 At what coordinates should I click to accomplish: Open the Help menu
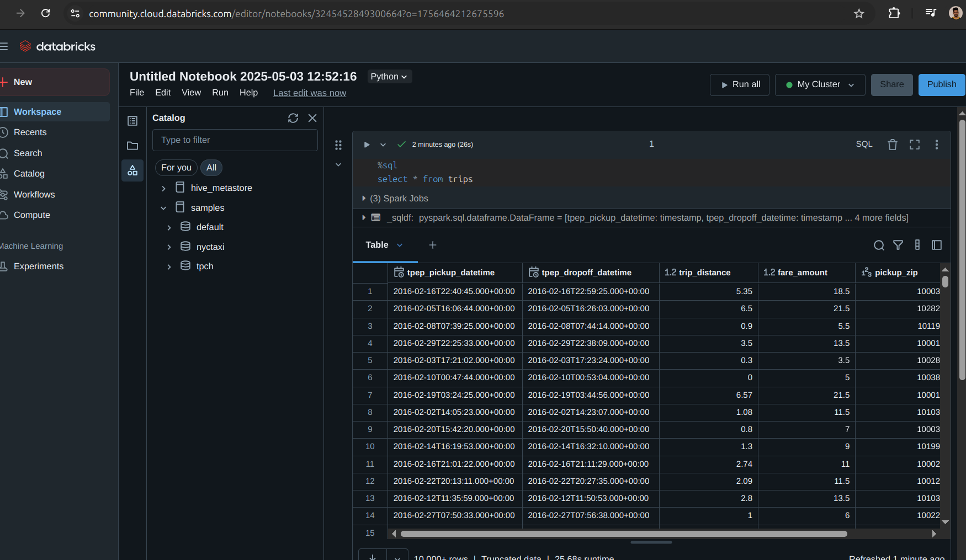pos(248,93)
